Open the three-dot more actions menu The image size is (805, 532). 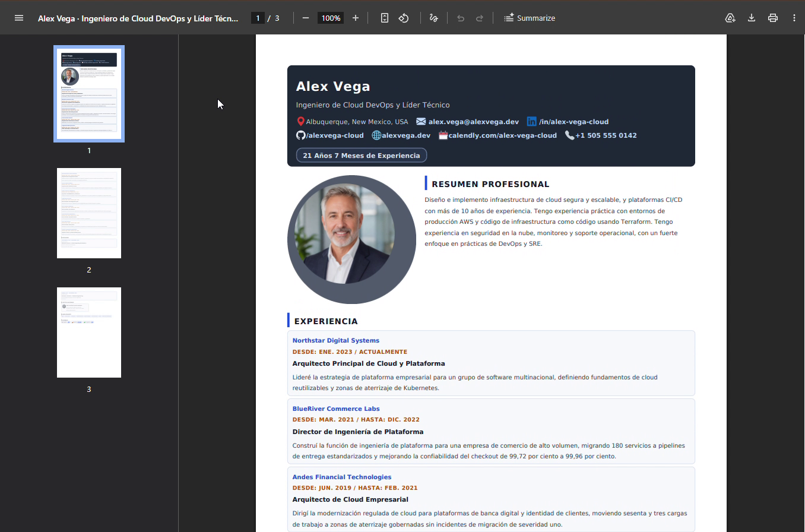coord(794,18)
